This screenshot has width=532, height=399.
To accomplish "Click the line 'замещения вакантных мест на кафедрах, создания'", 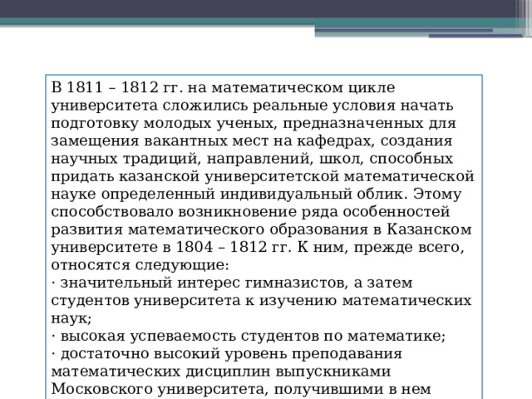I will pos(251,140).
